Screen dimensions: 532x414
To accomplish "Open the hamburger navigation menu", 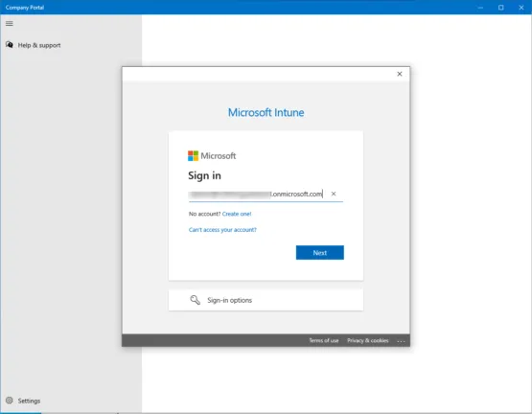I will pyautogui.click(x=10, y=23).
